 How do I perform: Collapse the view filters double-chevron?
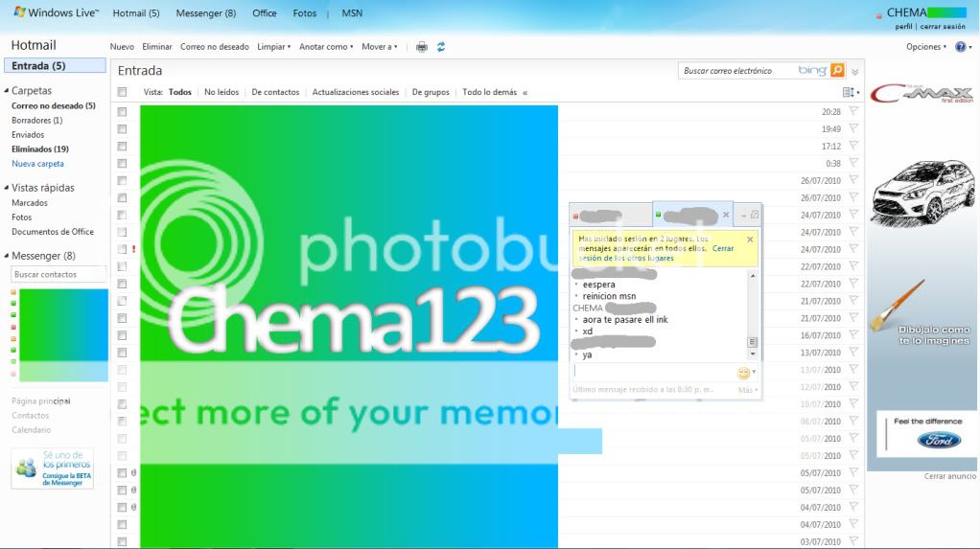tap(525, 92)
